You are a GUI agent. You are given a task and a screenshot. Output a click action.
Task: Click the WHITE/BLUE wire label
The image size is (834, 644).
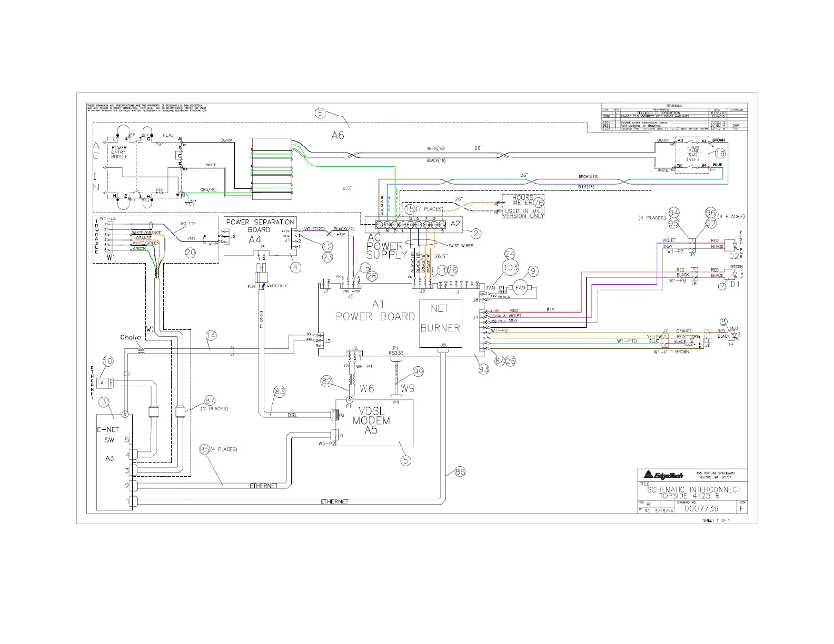277,286
